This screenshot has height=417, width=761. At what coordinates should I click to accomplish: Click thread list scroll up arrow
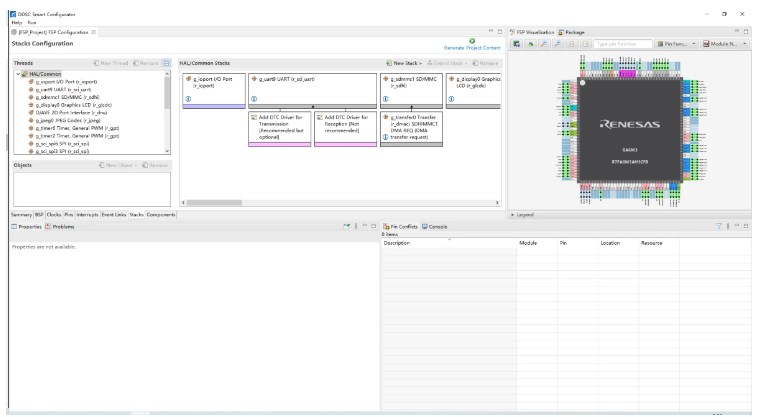pos(167,74)
